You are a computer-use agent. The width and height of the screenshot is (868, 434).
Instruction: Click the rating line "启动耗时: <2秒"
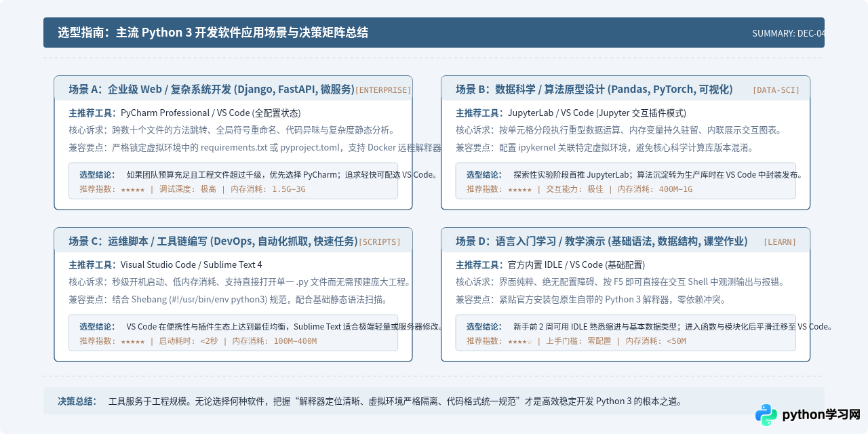(198, 341)
